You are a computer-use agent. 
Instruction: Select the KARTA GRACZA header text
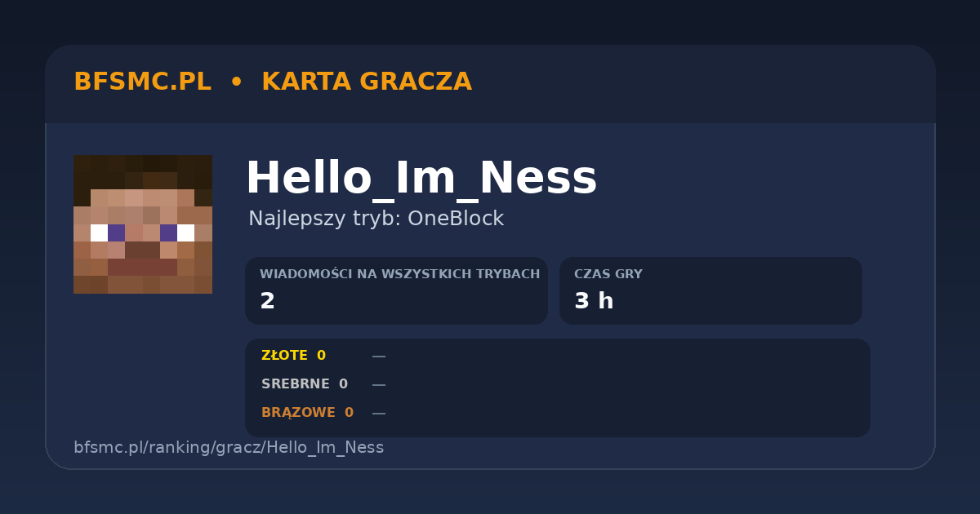pos(367,82)
